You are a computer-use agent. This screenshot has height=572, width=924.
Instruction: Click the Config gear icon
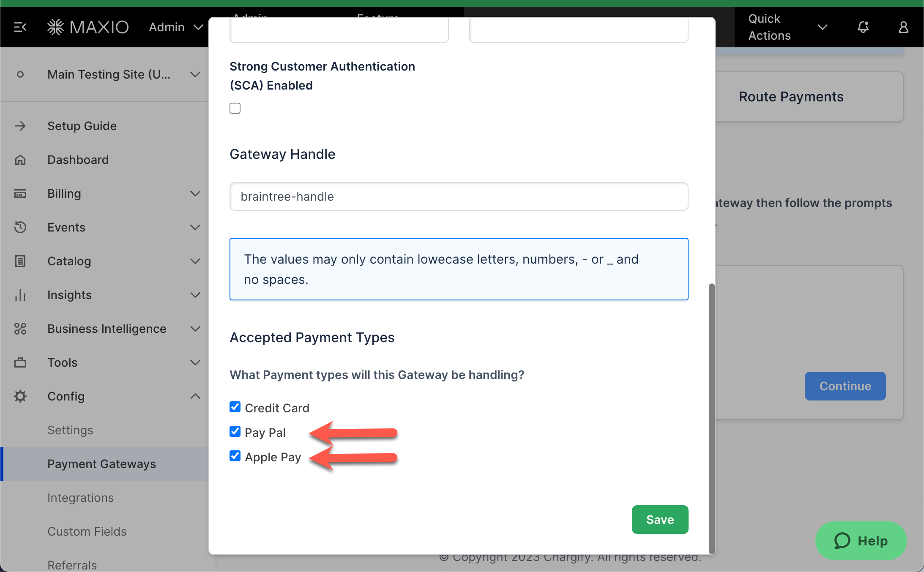pos(20,396)
